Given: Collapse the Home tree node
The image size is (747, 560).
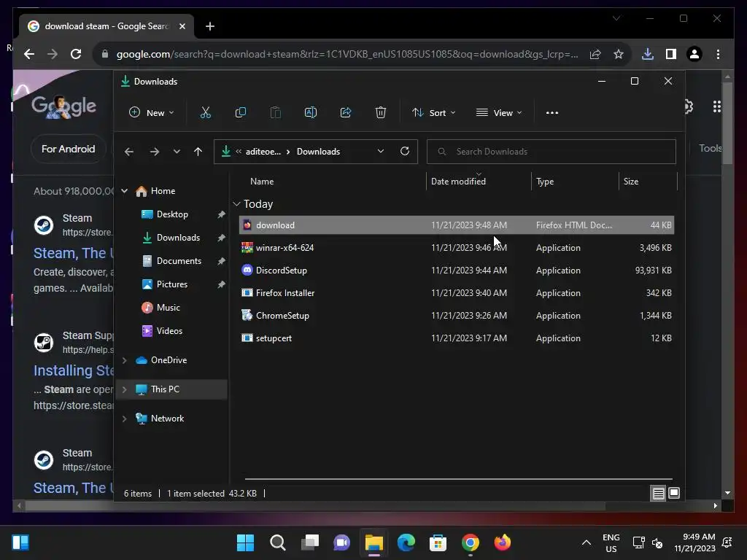Looking at the screenshot, I should [124, 191].
